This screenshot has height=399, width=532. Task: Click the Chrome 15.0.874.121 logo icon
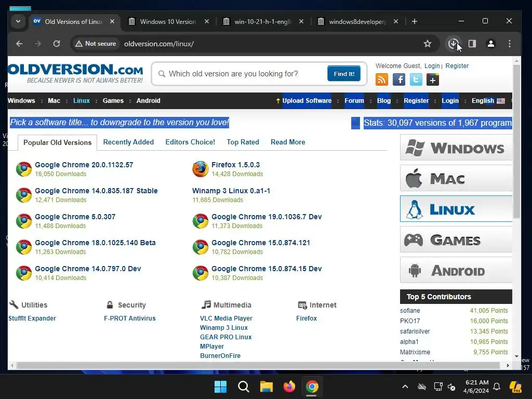[200, 247]
